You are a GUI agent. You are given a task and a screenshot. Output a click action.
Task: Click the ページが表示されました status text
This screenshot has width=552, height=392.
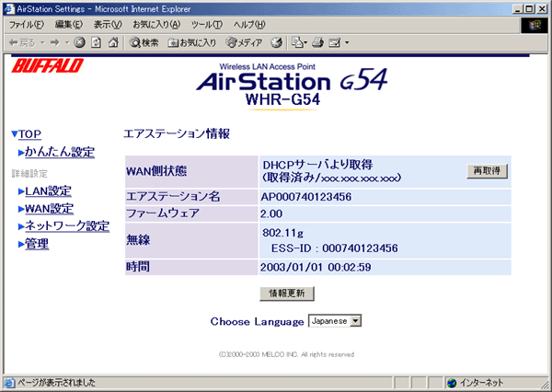point(56,383)
